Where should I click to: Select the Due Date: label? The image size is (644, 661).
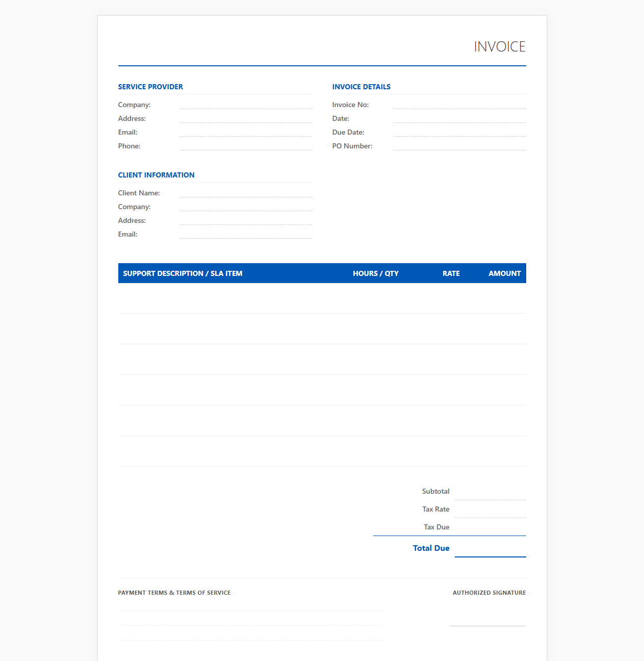click(x=348, y=132)
